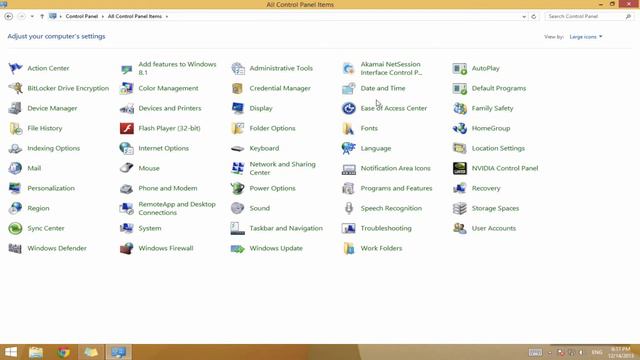Click the RemoteApp and Desktop Connections link
Viewport: 640px width, 360px height.
point(177,208)
